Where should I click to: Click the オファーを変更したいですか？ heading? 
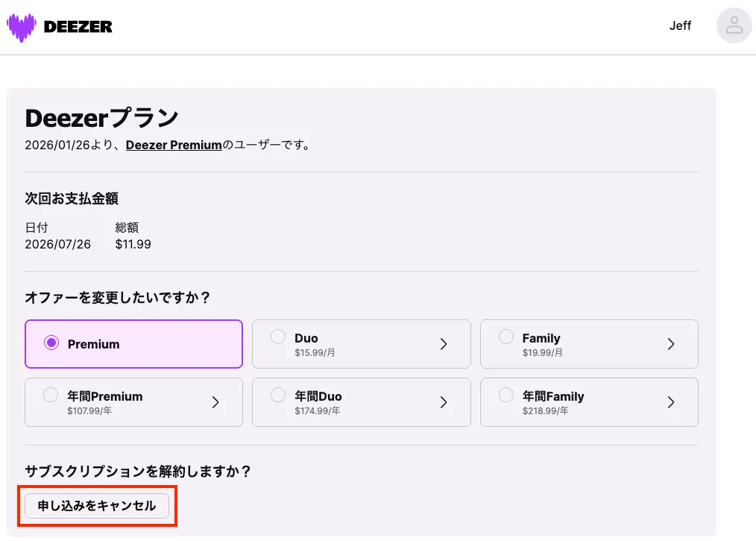tap(118, 297)
